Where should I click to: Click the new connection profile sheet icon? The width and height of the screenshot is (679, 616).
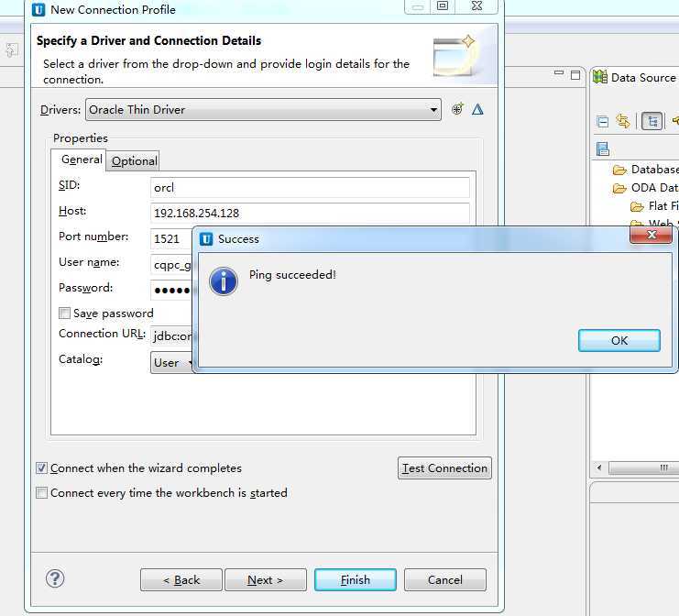click(602, 149)
